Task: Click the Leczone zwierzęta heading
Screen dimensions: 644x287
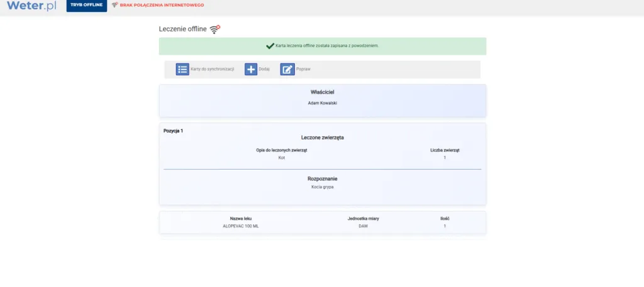Action: [x=323, y=138]
